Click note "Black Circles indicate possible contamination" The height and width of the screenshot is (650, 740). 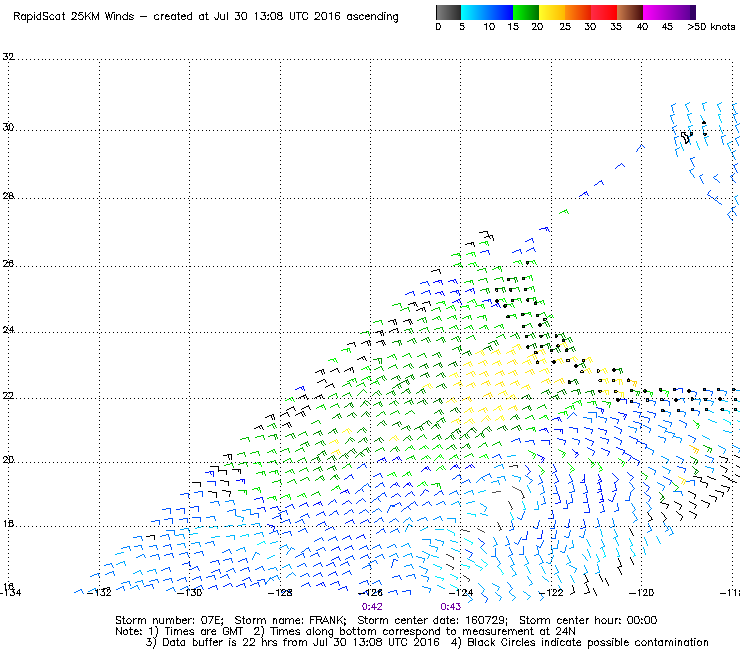point(588,643)
